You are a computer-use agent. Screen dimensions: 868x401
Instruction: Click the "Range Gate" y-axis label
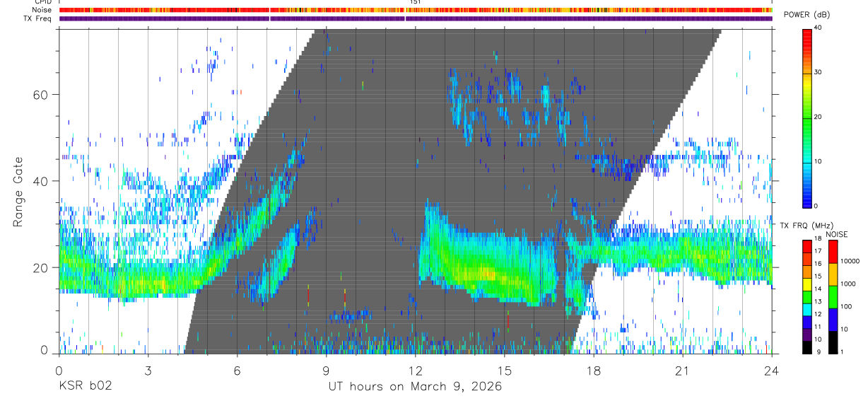[x=19, y=190]
